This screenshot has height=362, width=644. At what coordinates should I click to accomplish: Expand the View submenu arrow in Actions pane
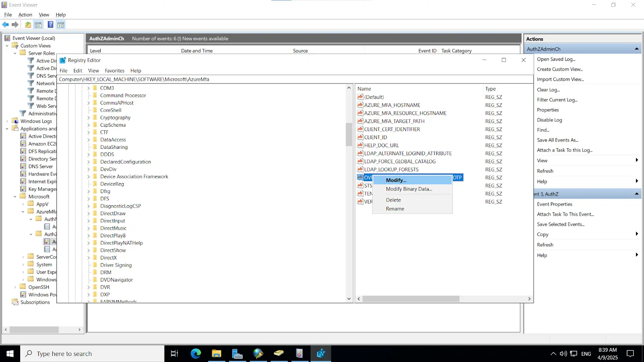pyautogui.click(x=636, y=160)
